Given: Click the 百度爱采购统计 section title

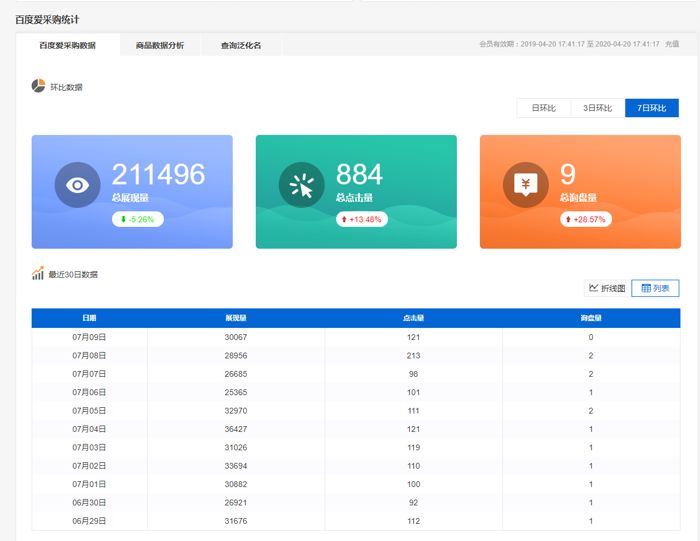Looking at the screenshot, I should (x=47, y=19).
